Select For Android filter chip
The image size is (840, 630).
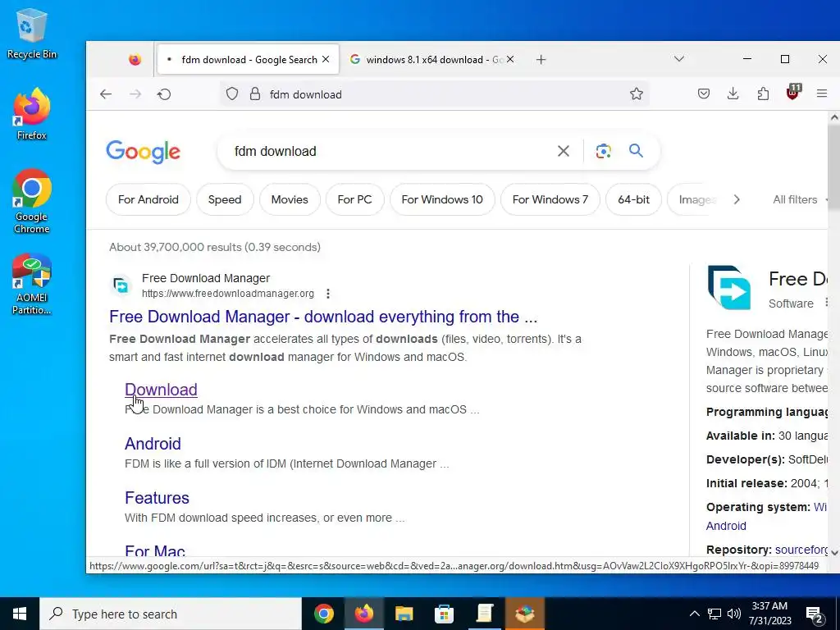point(148,199)
